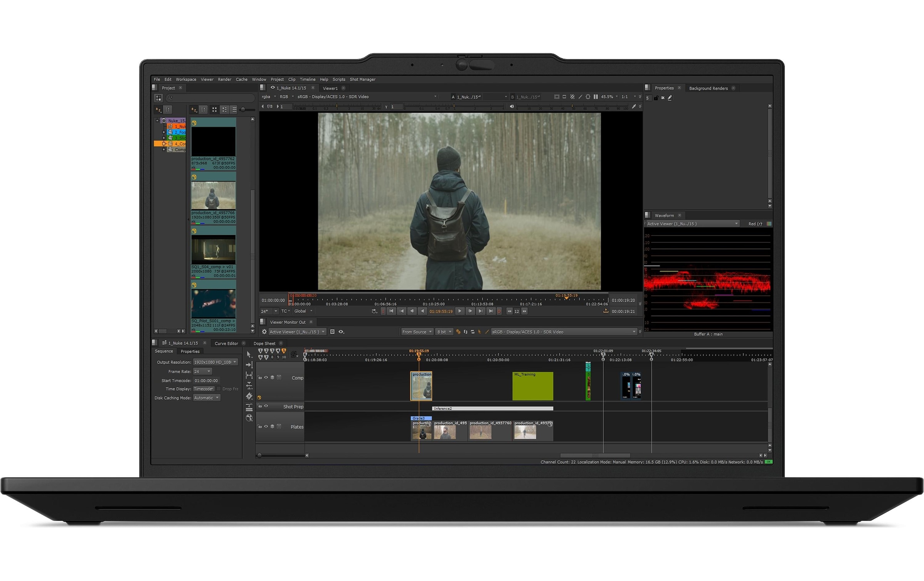This screenshot has width=924, height=581.
Task: Expand the 8 bit depth dropdown
Action: [x=444, y=332]
